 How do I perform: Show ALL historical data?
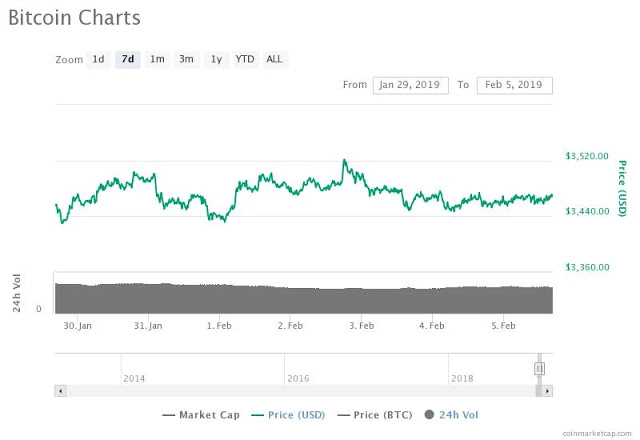click(x=274, y=59)
